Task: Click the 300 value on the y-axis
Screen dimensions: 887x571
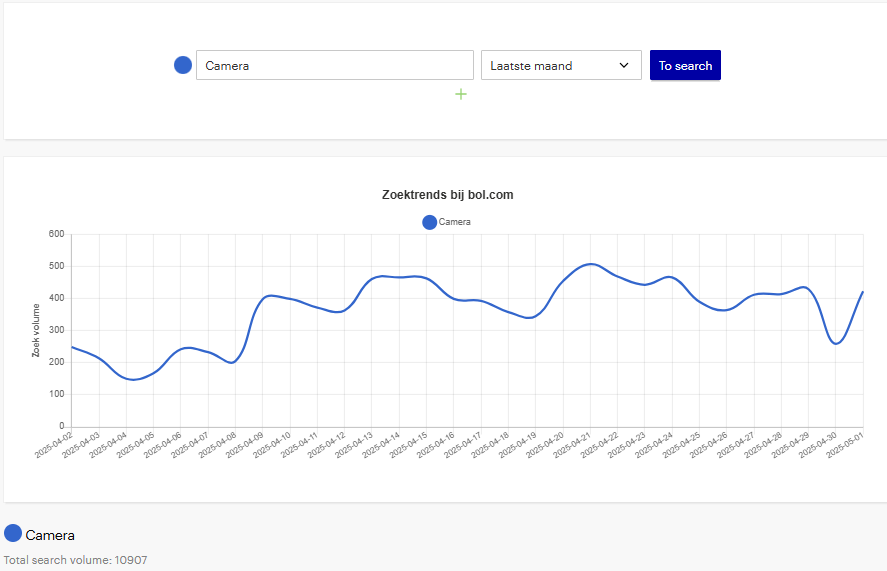Action: [x=57, y=330]
